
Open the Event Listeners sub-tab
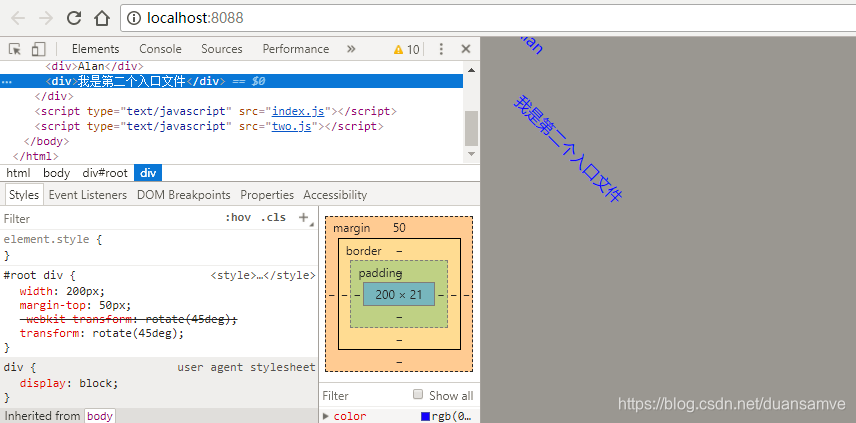(88, 195)
